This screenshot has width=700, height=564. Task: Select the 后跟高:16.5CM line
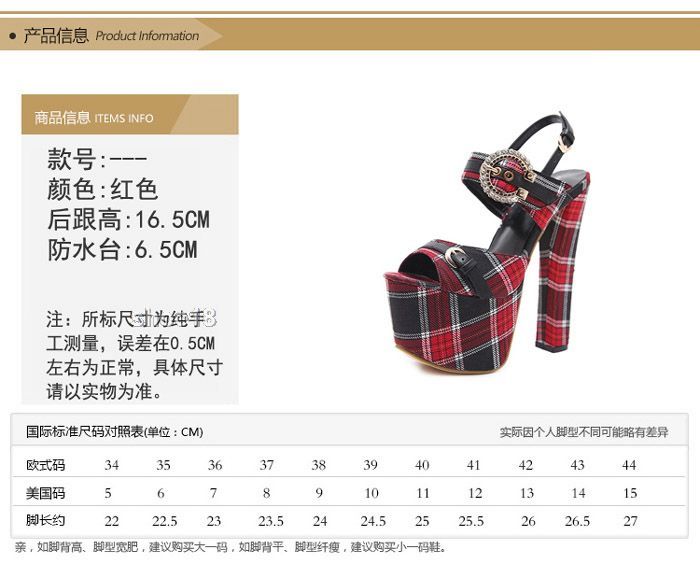[x=129, y=219]
